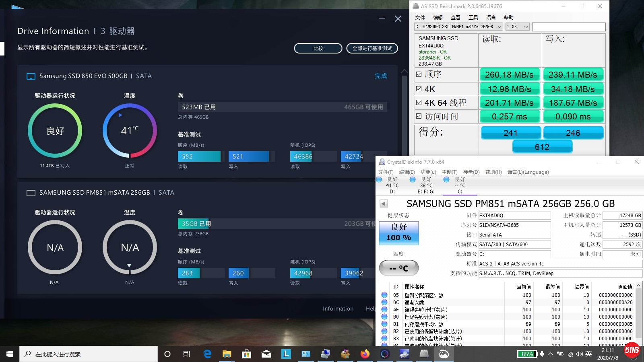Click the active gauge icon on the taskbar

(444, 354)
